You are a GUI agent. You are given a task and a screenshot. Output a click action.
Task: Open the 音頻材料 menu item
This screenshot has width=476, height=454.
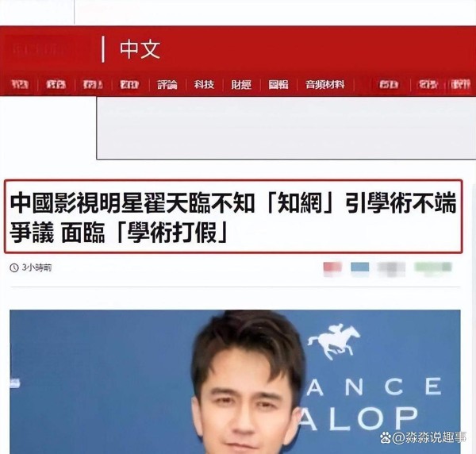coord(324,84)
